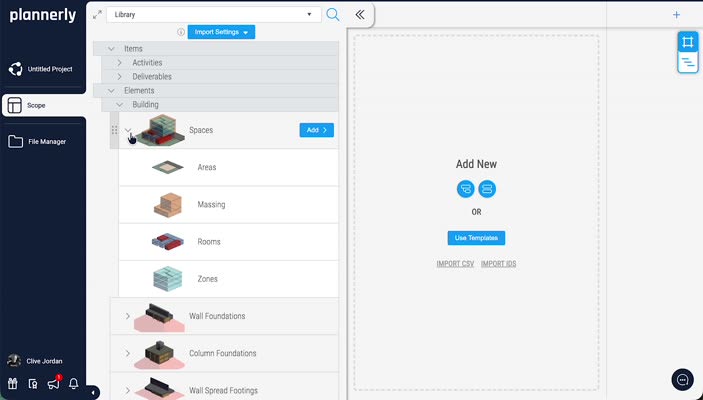Viewport: 703px width, 400px height.
Task: Select the Areas item
Action: tap(228, 167)
